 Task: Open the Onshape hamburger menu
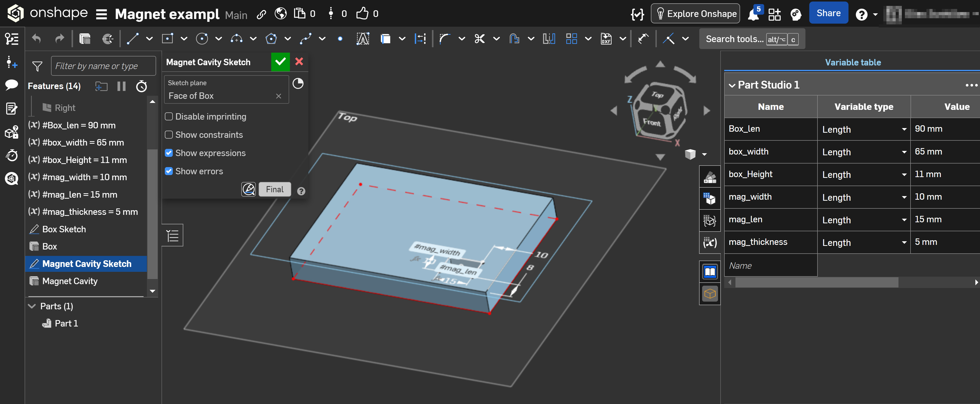101,14
